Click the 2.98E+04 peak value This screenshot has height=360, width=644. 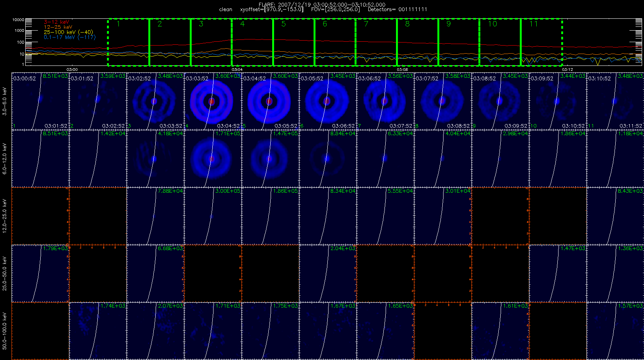point(515,134)
